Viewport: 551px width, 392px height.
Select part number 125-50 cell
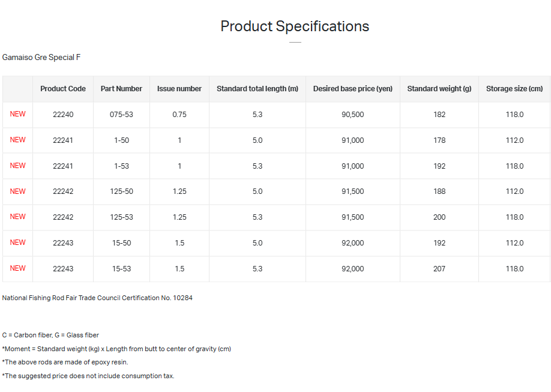[121, 191]
